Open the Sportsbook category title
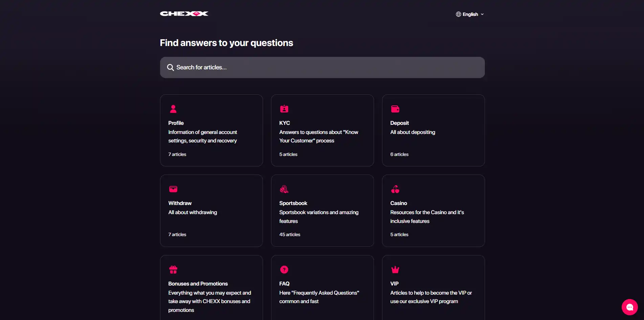Image resolution: width=644 pixels, height=320 pixels. coord(293,203)
